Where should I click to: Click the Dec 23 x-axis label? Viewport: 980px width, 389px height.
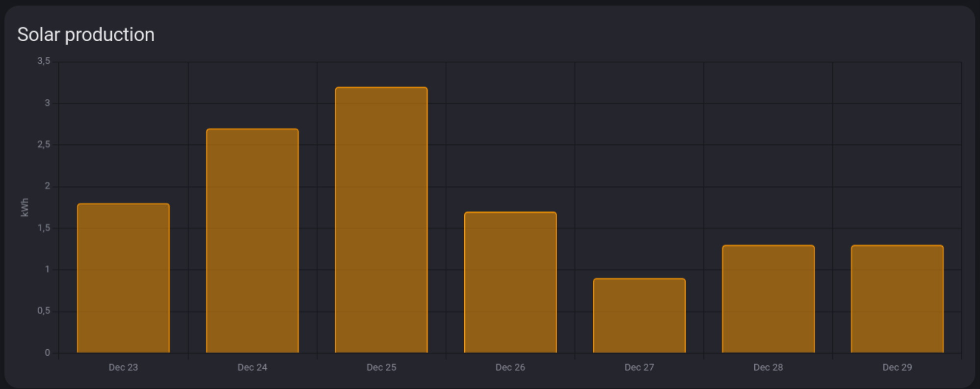point(123,367)
